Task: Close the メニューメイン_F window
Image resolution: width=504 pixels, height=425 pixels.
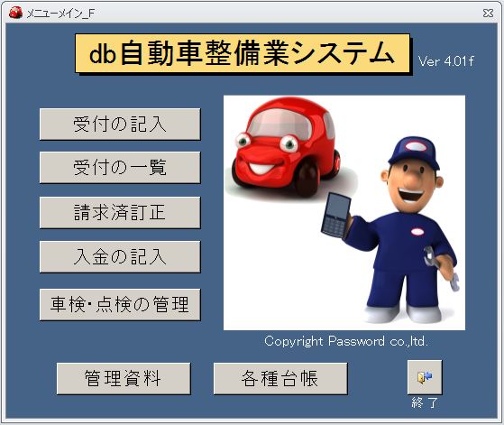Action: [488, 14]
